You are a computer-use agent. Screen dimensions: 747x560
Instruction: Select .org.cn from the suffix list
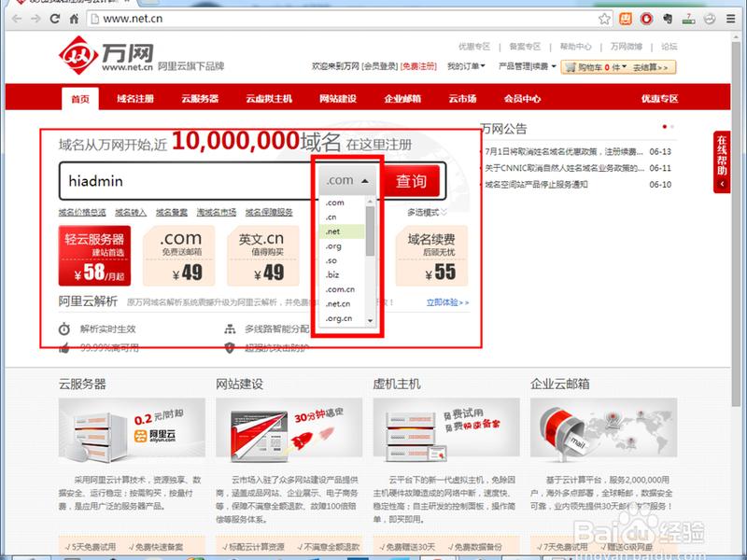click(341, 318)
